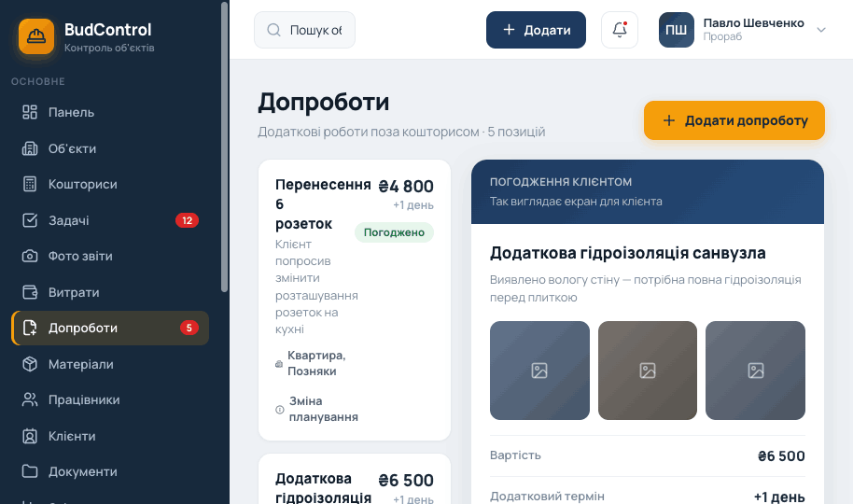Click the Кошториси calculator icon

click(30, 184)
